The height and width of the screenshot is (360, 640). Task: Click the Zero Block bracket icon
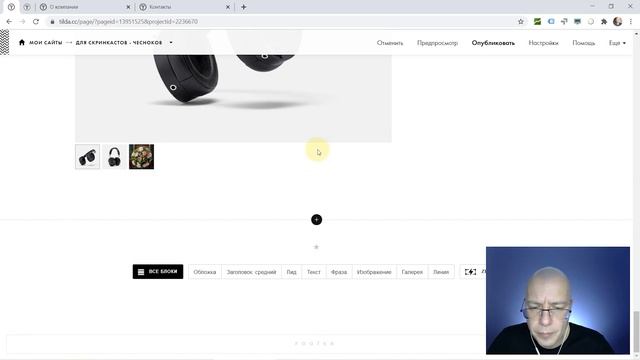(470, 272)
